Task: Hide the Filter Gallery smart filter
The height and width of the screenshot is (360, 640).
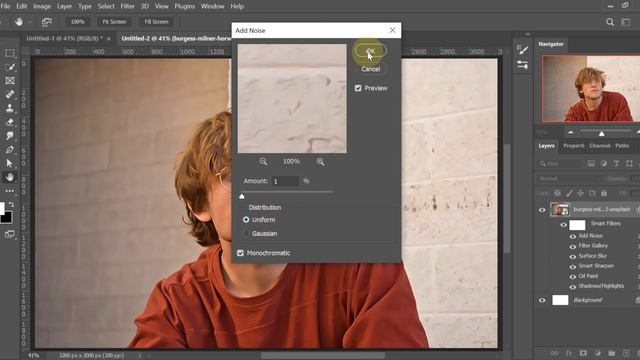Action: pos(573,247)
